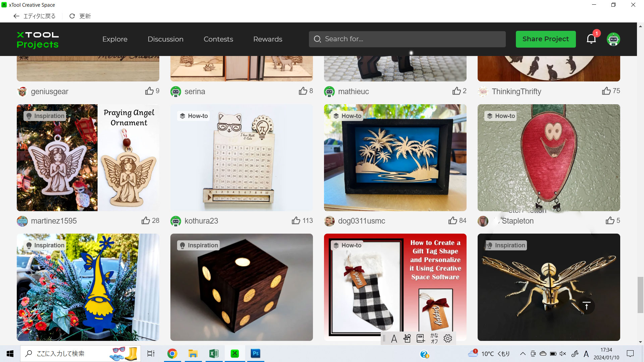The height and width of the screenshot is (362, 644).
Task: Like serina's project with thumbs-up
Action: (x=303, y=91)
